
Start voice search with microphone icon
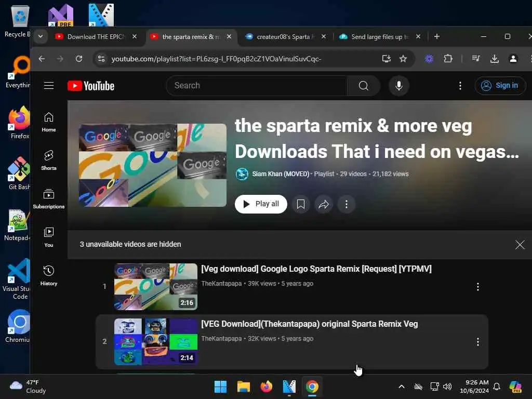coord(399,86)
